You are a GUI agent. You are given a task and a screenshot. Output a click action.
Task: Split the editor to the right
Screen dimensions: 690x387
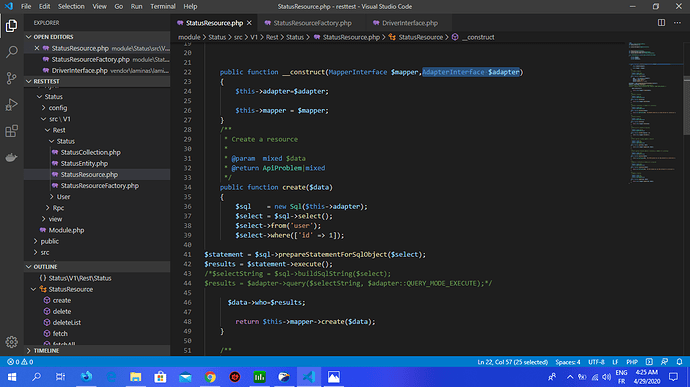click(661, 22)
